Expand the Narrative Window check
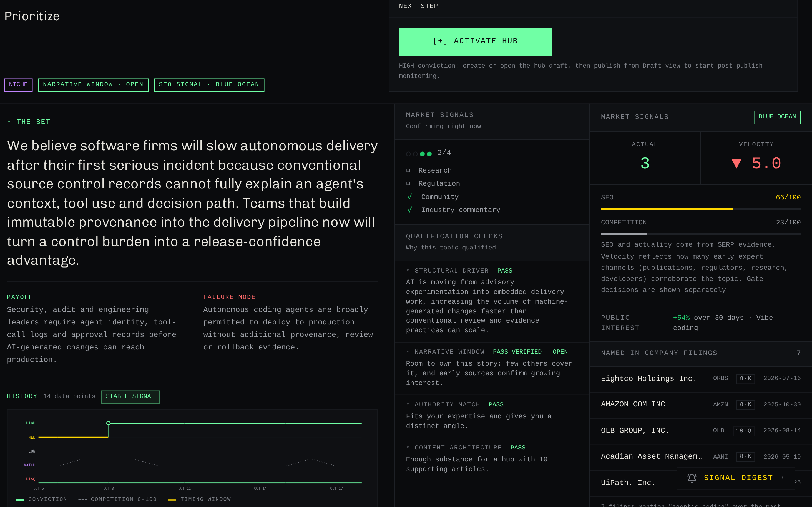This screenshot has width=812, height=507. [408, 352]
